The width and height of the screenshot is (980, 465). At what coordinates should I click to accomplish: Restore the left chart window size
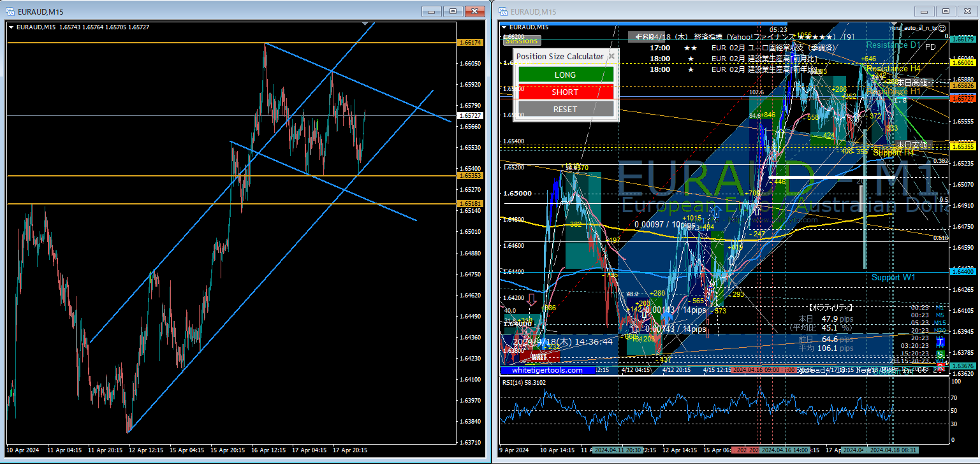(x=453, y=11)
